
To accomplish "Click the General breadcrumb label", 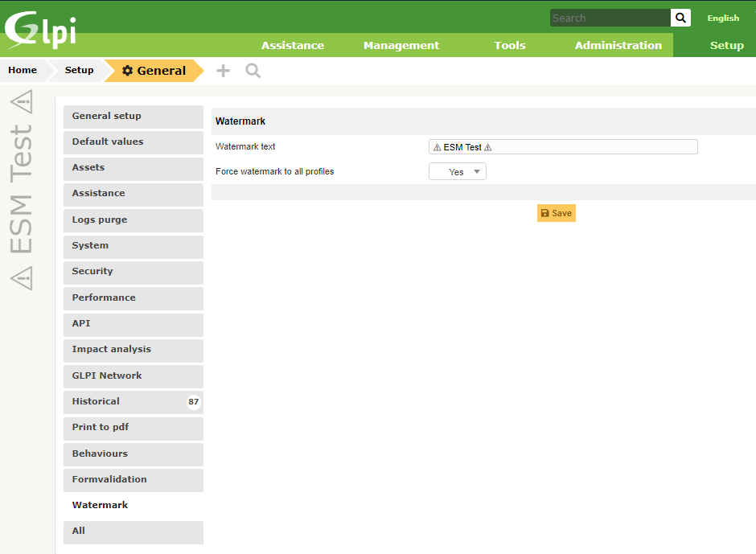I will (161, 71).
